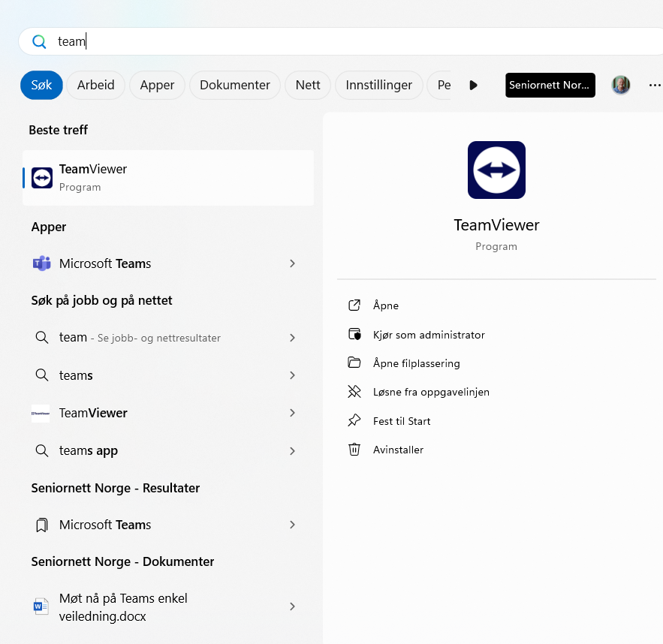This screenshot has width=663, height=644.
Task: Click the folder icon for Åpne filplassering
Action: pyautogui.click(x=354, y=363)
